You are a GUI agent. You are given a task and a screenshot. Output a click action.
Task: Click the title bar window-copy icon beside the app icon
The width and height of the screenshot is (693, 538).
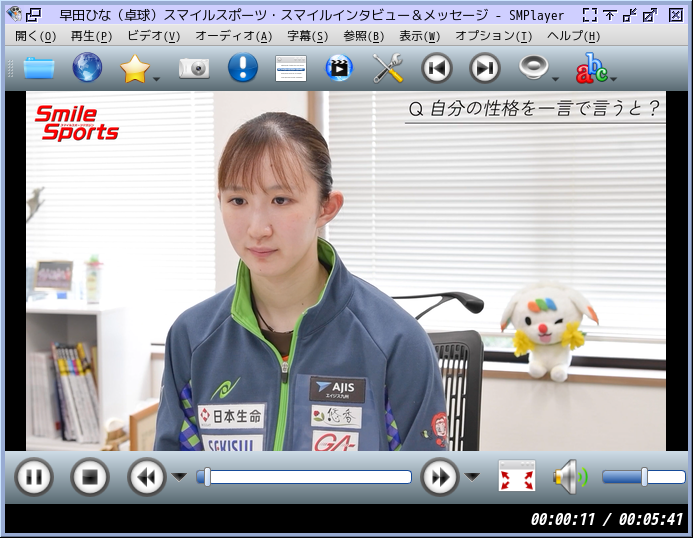click(x=33, y=15)
